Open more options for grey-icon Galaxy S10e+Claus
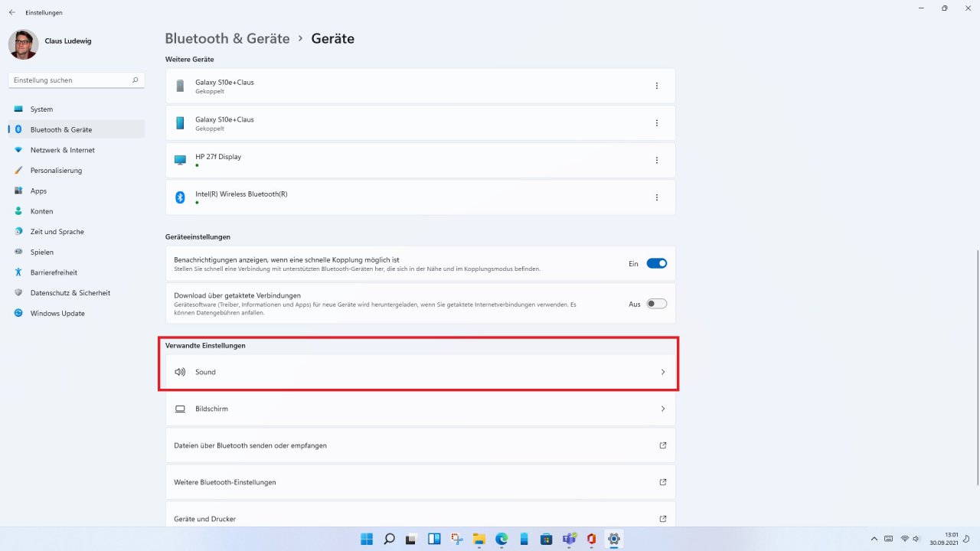The width and height of the screenshot is (980, 551). click(x=656, y=86)
